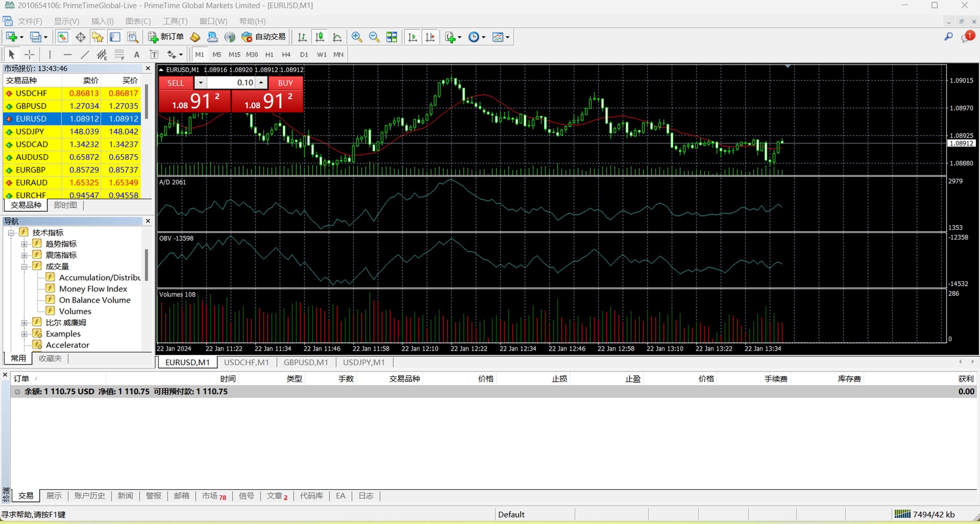Select the crosshair tool
This screenshot has width=980, height=524.
pyautogui.click(x=29, y=54)
